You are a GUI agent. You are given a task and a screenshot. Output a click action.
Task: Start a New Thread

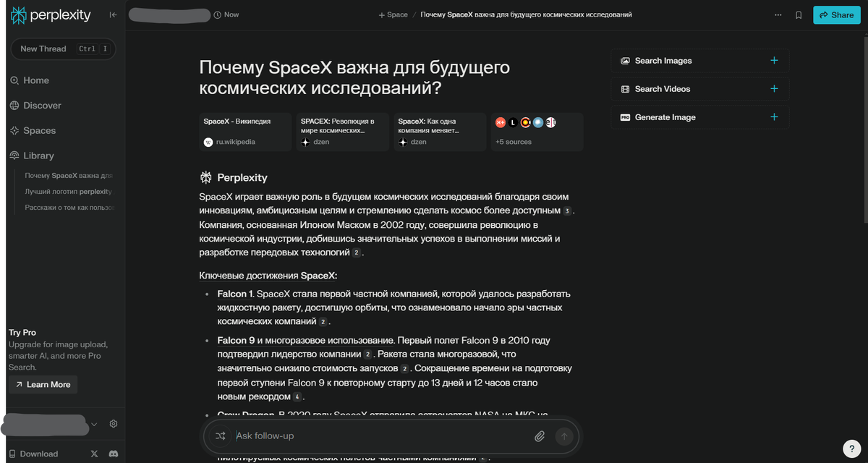point(63,48)
